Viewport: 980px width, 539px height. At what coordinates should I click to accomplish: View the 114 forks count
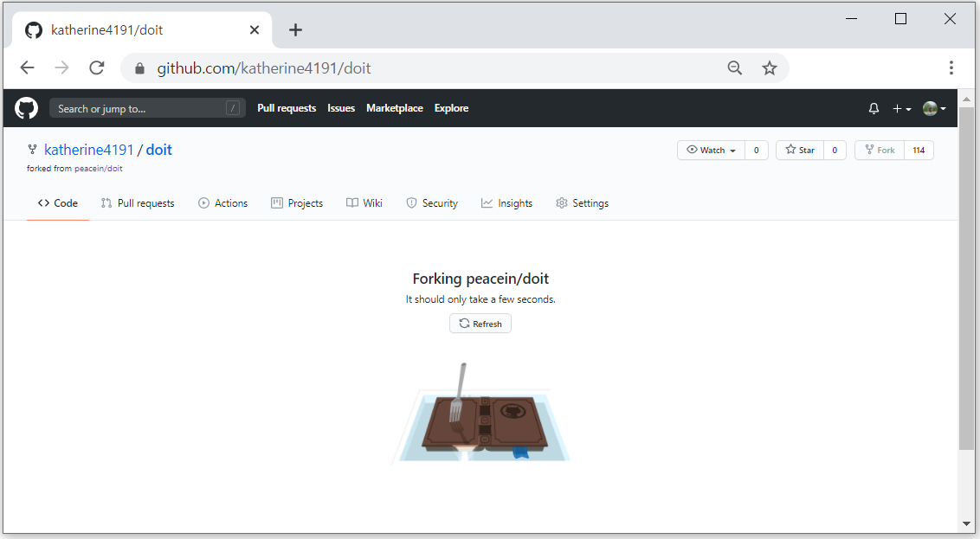point(919,150)
